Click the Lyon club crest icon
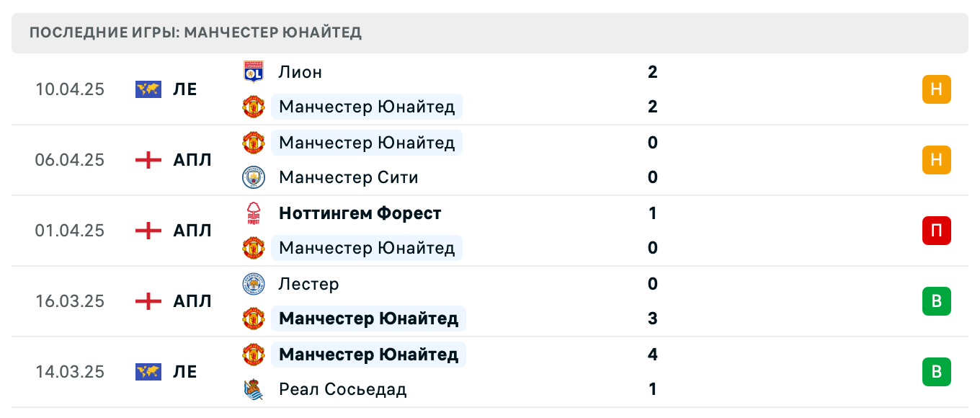The width and height of the screenshot is (980, 418). click(254, 72)
